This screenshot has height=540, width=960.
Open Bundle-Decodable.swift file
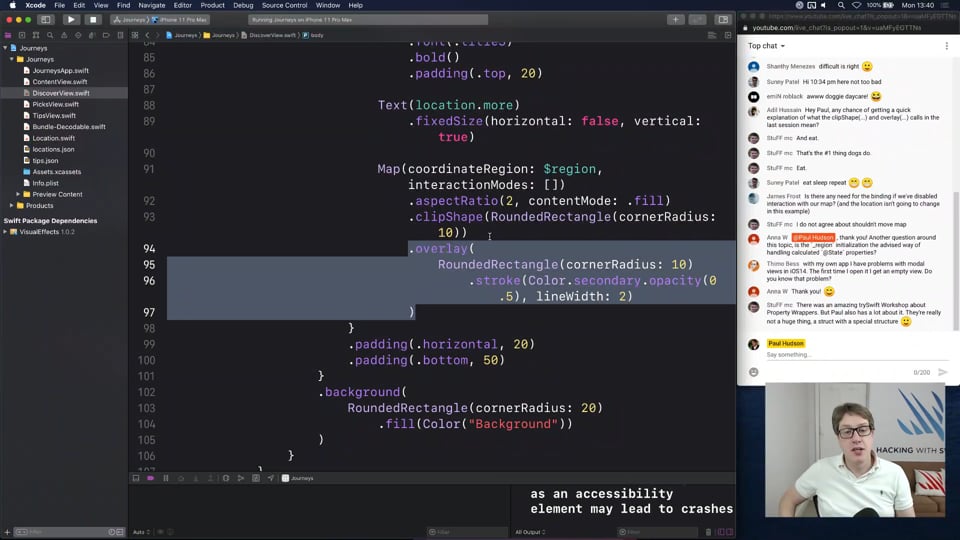pos(69,127)
